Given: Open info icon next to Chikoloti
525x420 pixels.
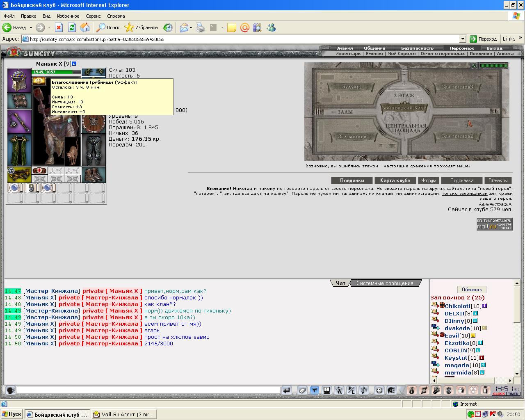Looking at the screenshot, I should [484, 306].
